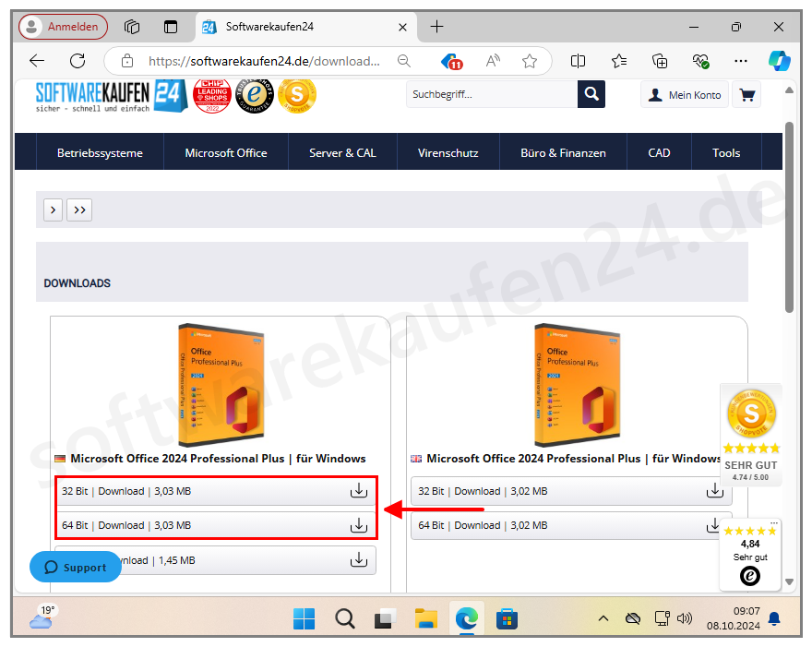Add page to favorites with star icon
This screenshot has height=647, width=812.
point(529,61)
